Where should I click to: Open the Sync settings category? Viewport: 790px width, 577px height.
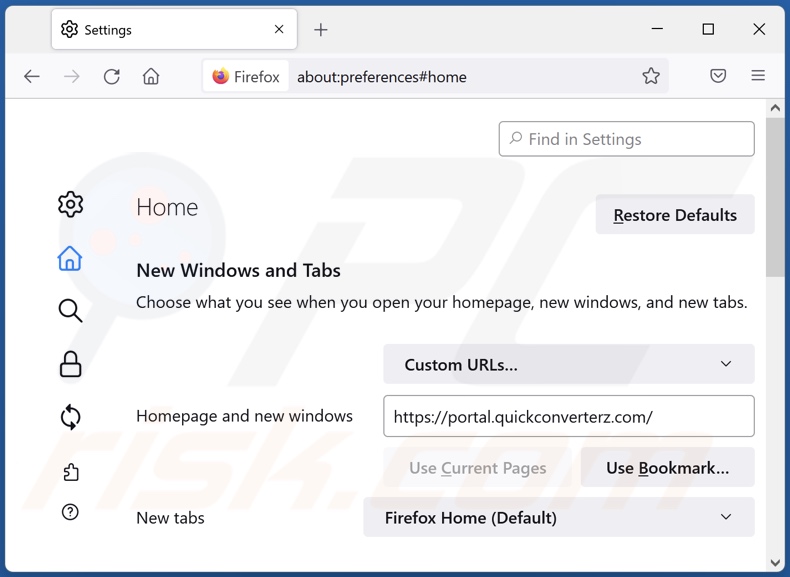[70, 417]
